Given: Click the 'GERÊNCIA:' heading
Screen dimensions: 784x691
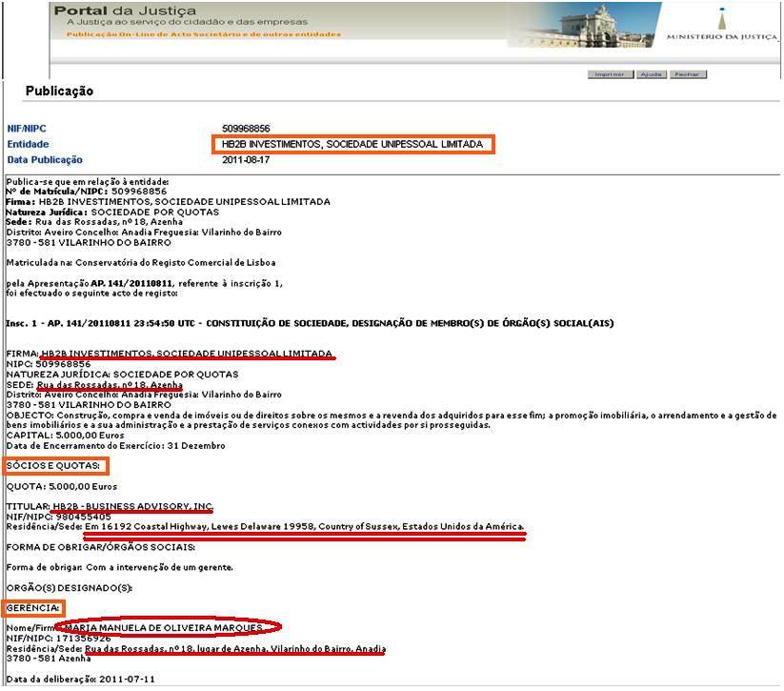Looking at the screenshot, I should click(33, 608).
